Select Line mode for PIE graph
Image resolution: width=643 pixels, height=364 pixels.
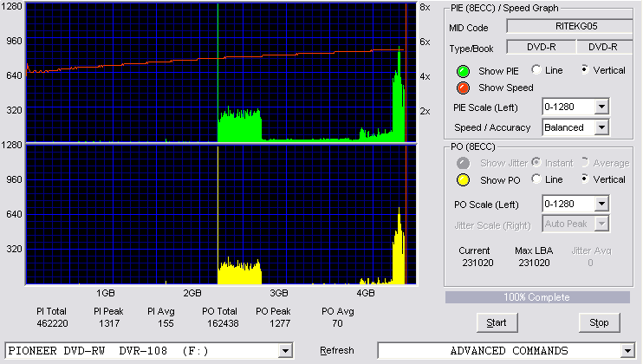pyautogui.click(x=536, y=69)
